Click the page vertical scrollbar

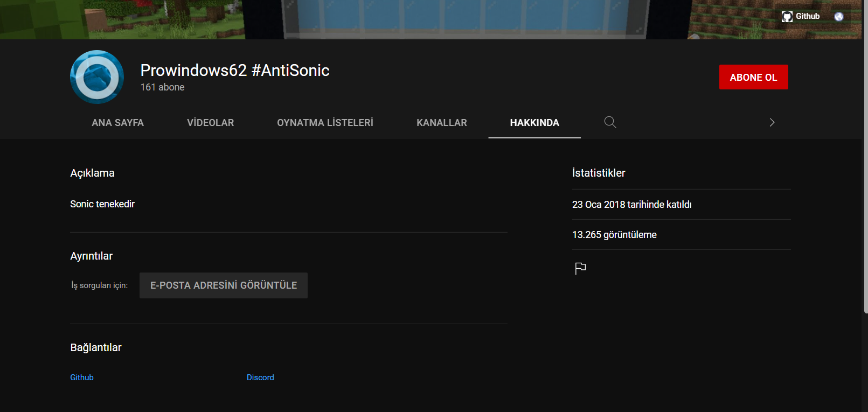click(865, 156)
